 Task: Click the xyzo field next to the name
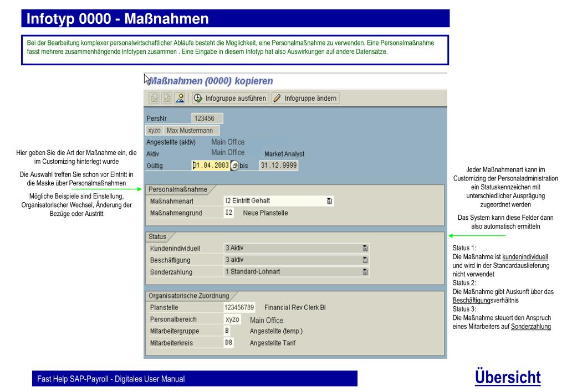coord(155,130)
